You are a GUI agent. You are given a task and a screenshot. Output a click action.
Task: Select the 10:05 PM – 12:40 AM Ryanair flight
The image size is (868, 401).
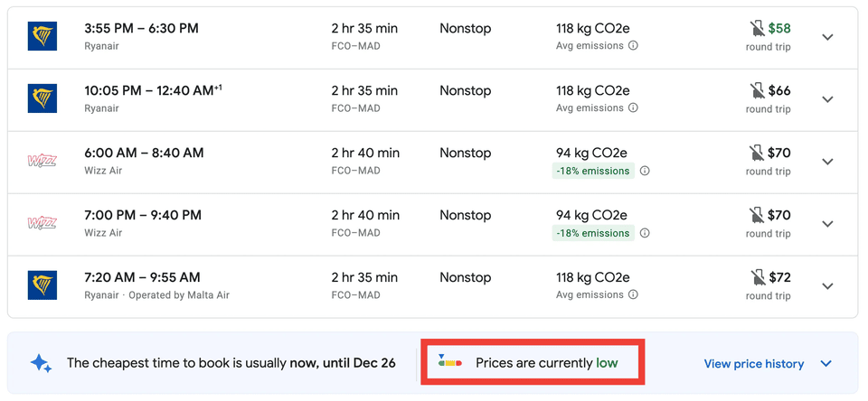point(149,91)
